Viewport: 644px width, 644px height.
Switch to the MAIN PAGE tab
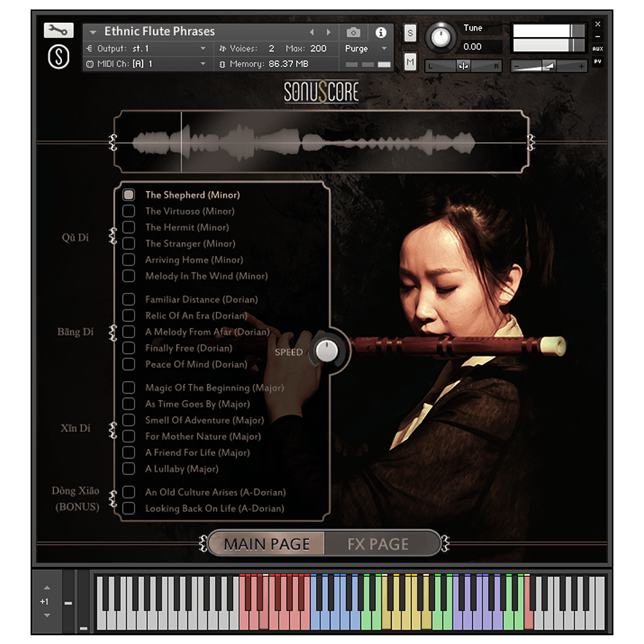tap(267, 543)
